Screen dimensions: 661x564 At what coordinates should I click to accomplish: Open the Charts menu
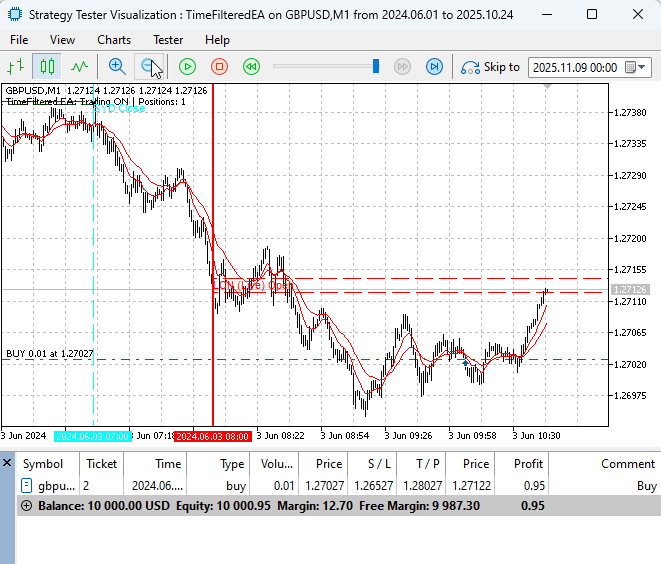point(114,40)
